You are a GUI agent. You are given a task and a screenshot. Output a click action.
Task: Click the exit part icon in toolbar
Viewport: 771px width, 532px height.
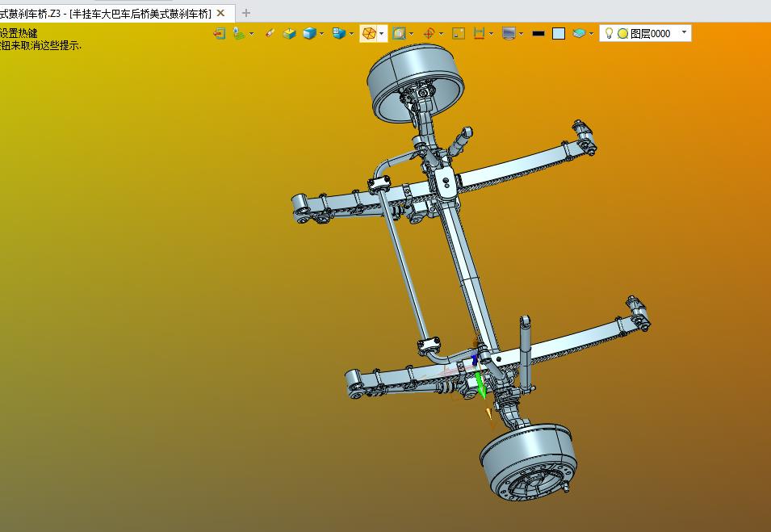[x=219, y=33]
